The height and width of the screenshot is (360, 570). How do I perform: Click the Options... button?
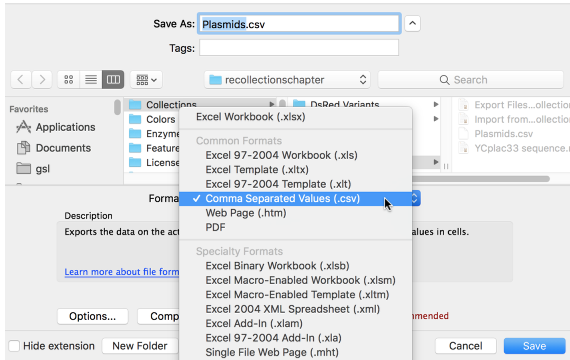click(93, 316)
